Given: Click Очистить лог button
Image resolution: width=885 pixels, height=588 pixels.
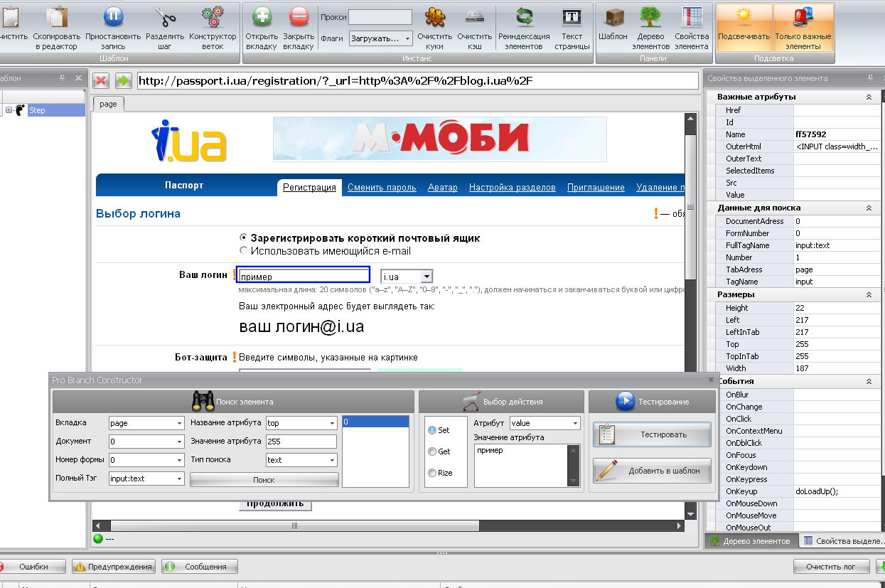Looking at the screenshot, I should point(832,567).
